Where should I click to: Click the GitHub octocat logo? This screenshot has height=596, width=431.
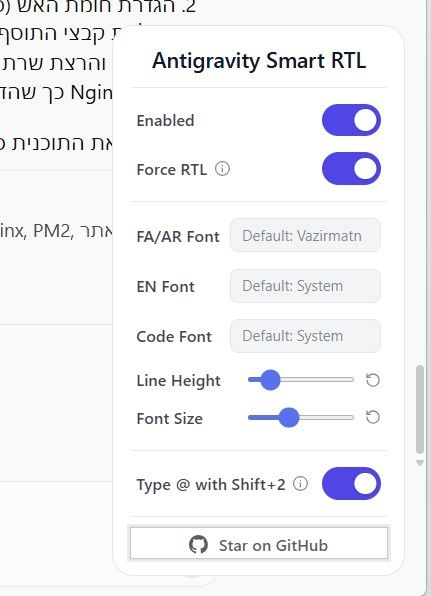(198, 544)
